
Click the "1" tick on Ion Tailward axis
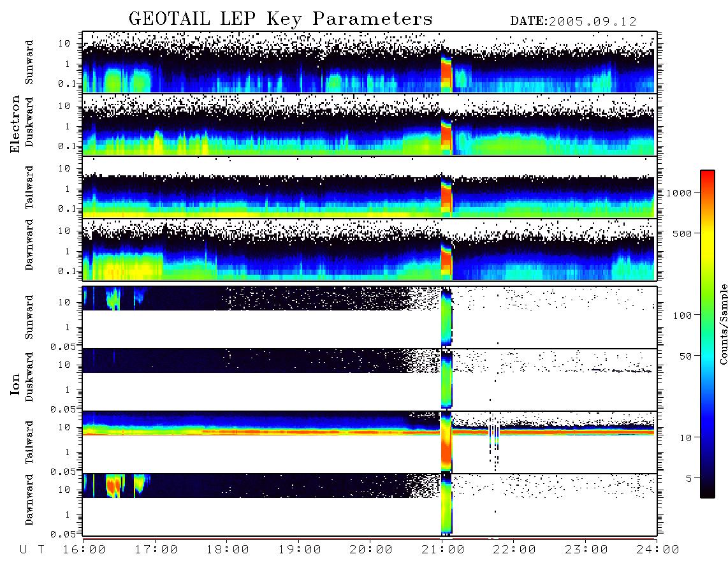[68, 453]
